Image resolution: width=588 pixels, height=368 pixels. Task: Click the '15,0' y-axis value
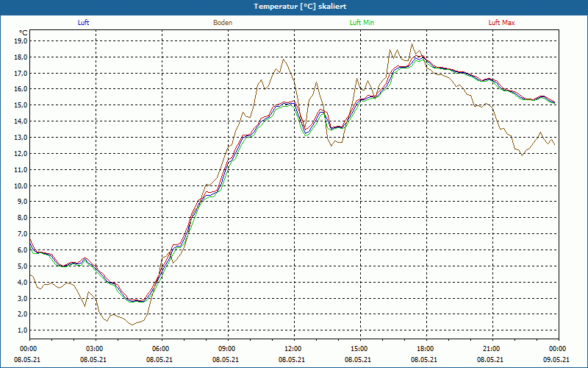point(21,105)
